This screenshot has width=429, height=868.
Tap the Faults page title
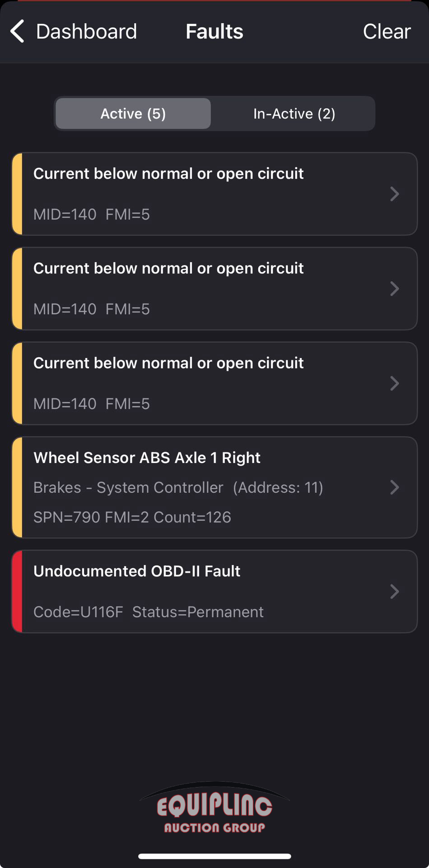pyautogui.click(x=214, y=32)
